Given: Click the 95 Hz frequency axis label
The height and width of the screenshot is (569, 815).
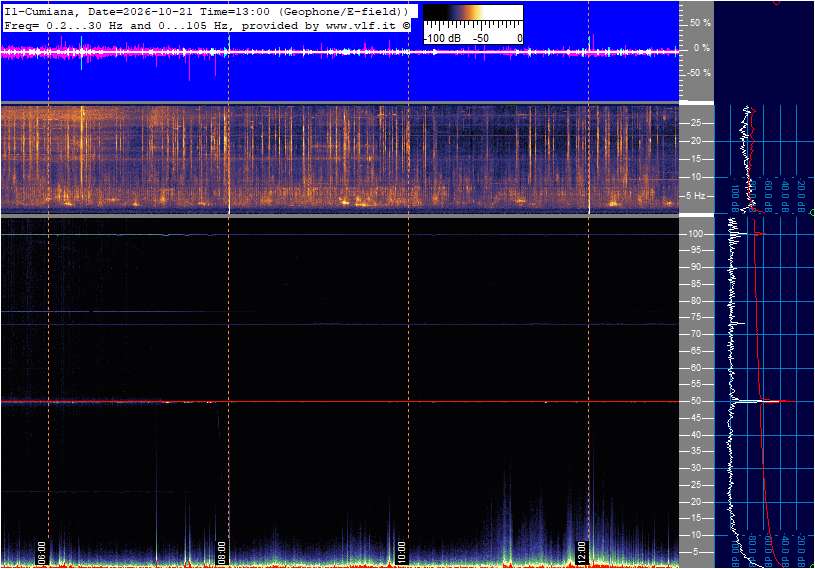Looking at the screenshot, I should click(695, 250).
